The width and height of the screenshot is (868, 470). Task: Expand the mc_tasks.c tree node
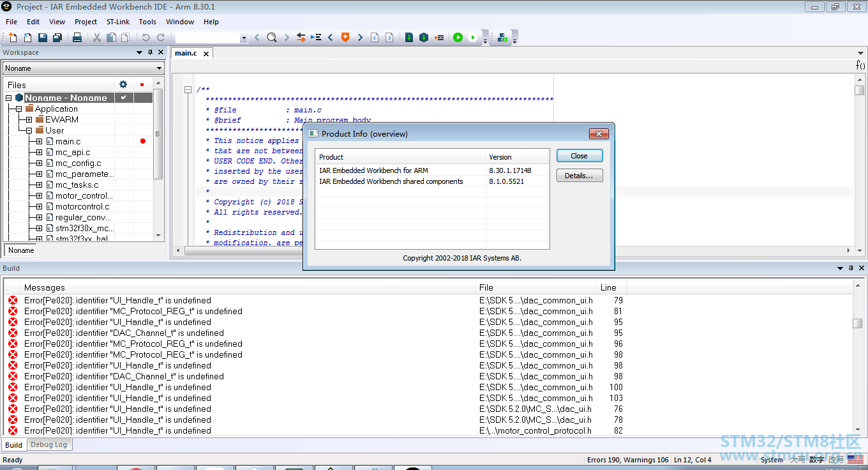(x=40, y=185)
